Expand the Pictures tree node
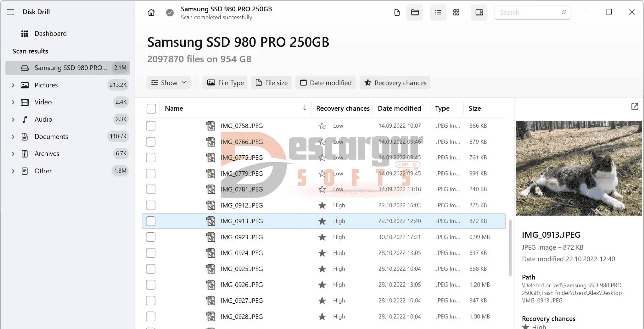 13,85
